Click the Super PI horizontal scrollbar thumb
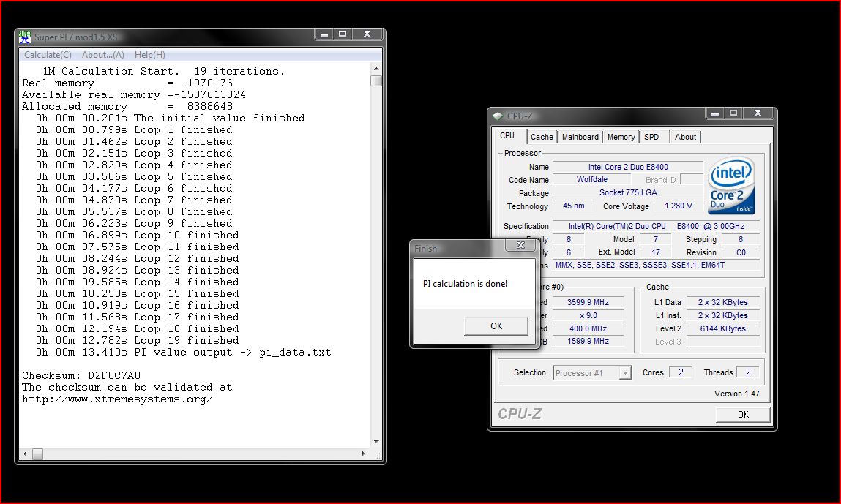The image size is (841, 504). (x=37, y=454)
